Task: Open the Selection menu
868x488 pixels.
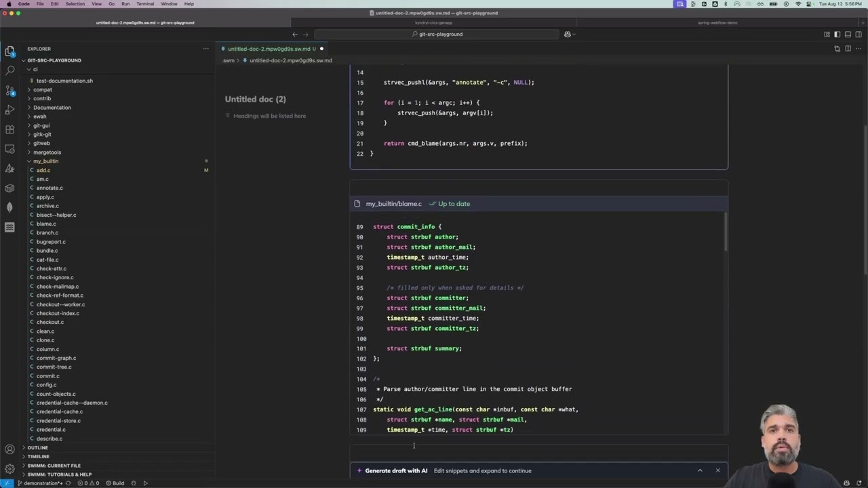Action: 75,4
